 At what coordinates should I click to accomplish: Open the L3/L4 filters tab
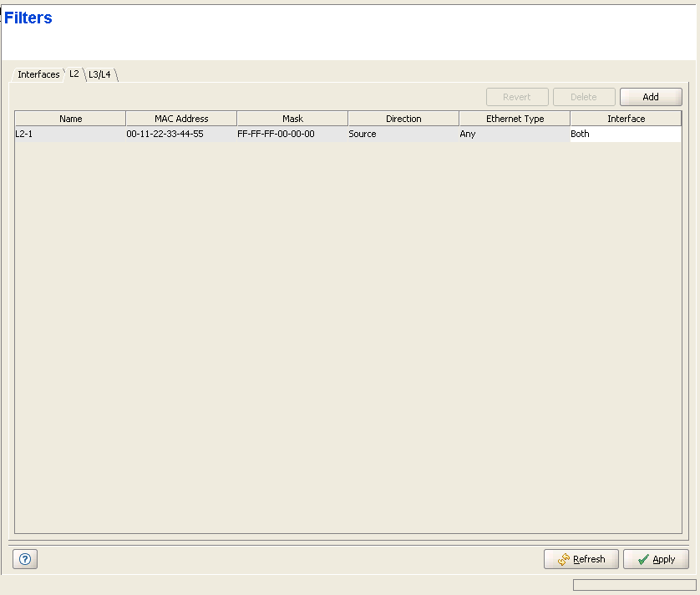100,74
